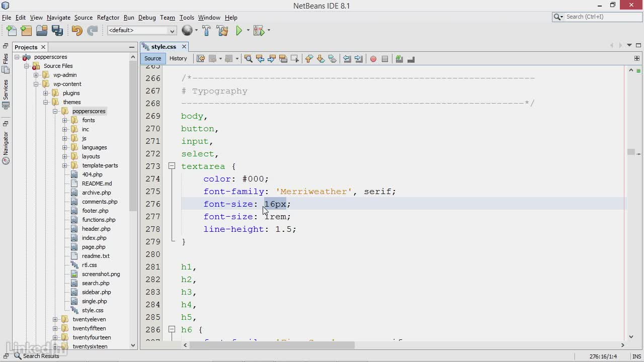
Task: Click Find Selection magnifier icon
Action: (248, 59)
